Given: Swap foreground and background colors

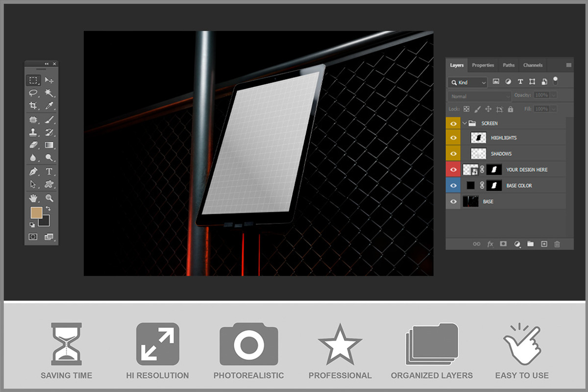Looking at the screenshot, I should pos(48,209).
